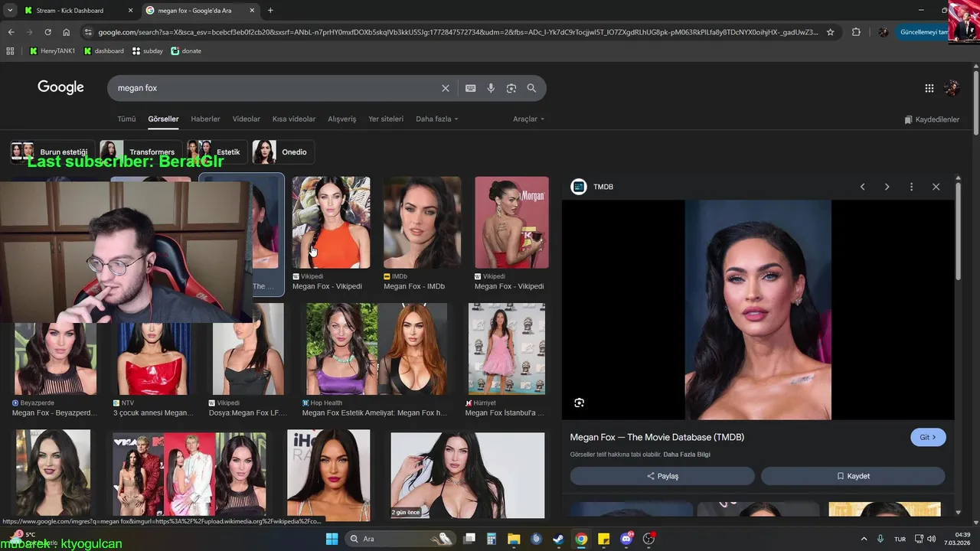Start voice search with microphone icon

491,88
